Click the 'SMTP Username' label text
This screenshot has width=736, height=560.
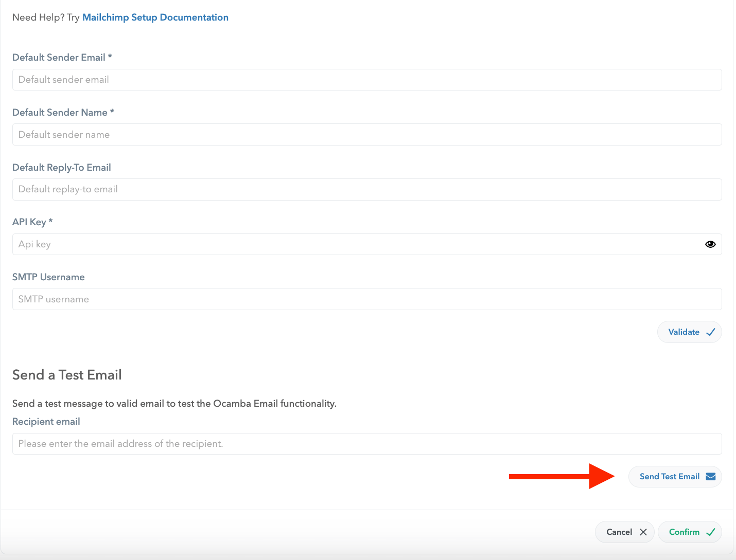(48, 277)
